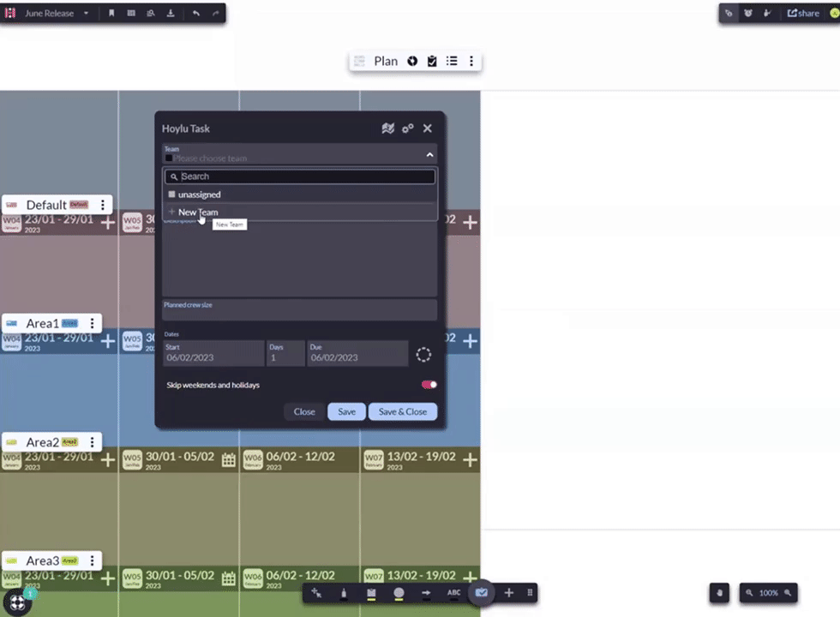Add task with plus in Area1 W04
840x617 pixels.
point(108,341)
